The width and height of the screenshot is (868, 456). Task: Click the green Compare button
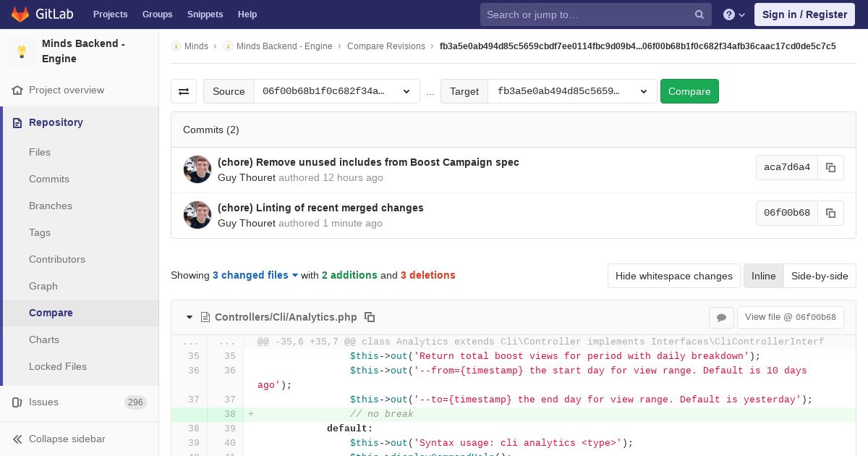pyautogui.click(x=689, y=91)
